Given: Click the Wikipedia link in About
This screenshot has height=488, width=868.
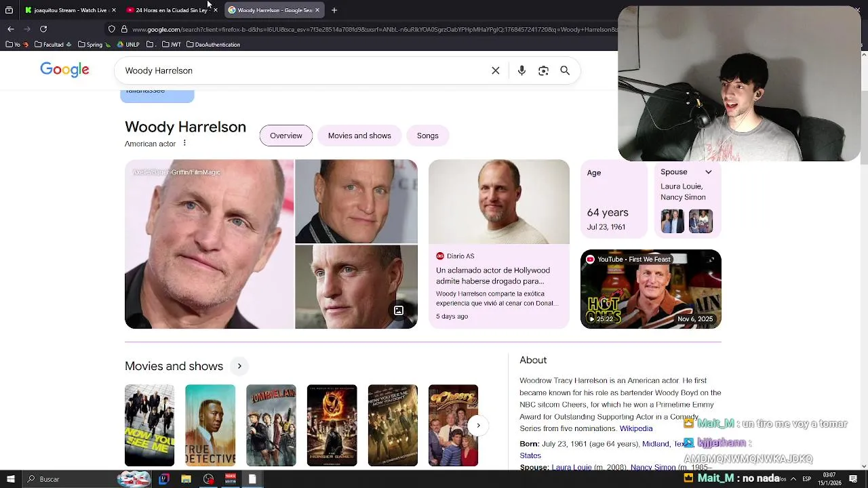Looking at the screenshot, I should 636,428.
